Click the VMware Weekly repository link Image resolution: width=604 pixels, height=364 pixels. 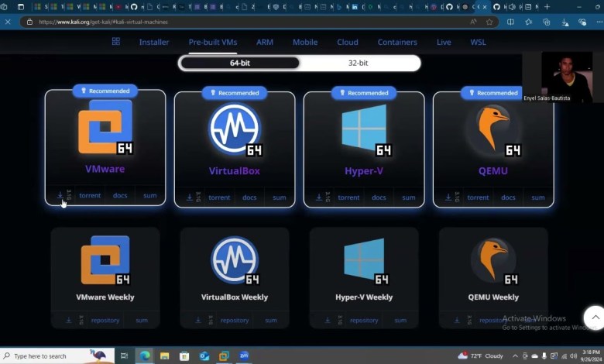point(105,320)
